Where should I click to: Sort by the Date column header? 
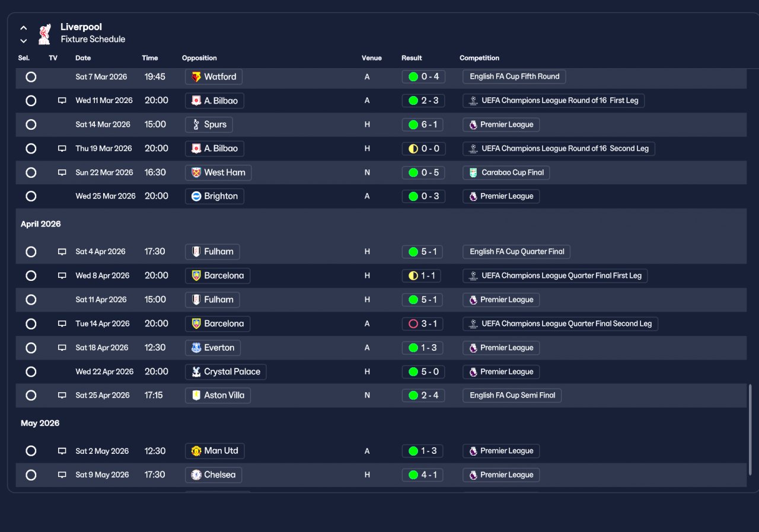coord(83,58)
